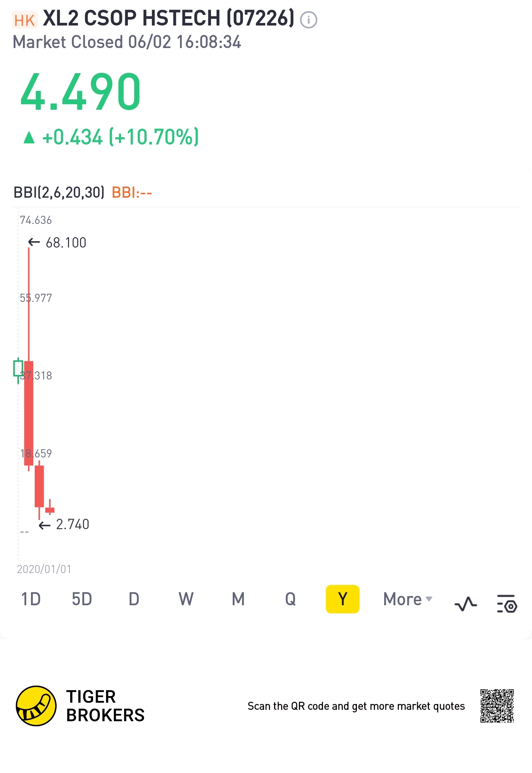Open the chart settings icon
The image size is (532, 773).
tap(507, 604)
